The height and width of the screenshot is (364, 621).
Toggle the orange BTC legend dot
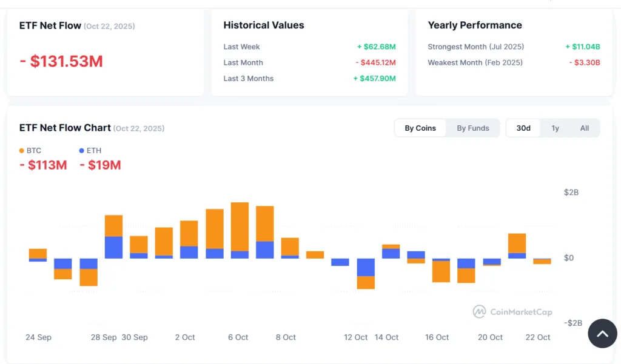pyautogui.click(x=22, y=150)
